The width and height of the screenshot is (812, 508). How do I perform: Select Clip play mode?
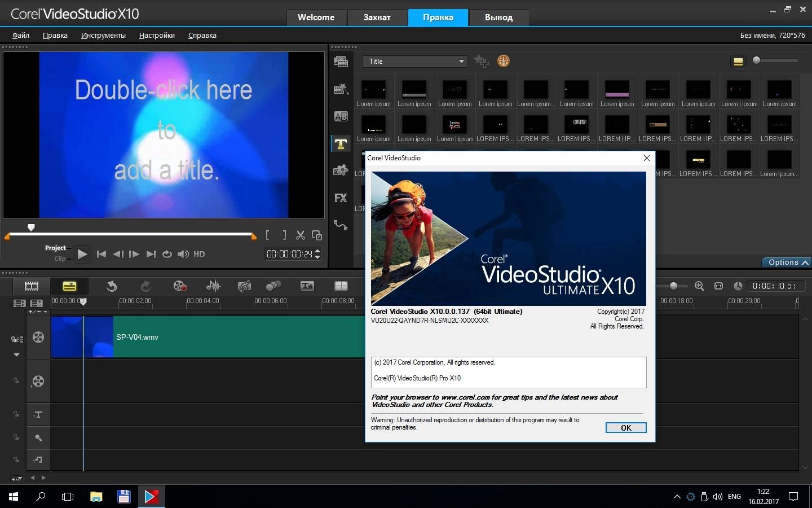[x=60, y=259]
